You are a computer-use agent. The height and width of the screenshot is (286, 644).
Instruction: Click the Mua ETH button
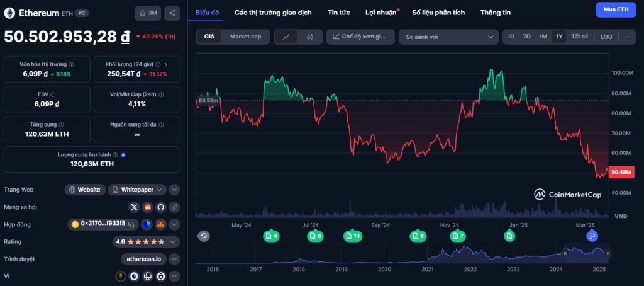615,9
